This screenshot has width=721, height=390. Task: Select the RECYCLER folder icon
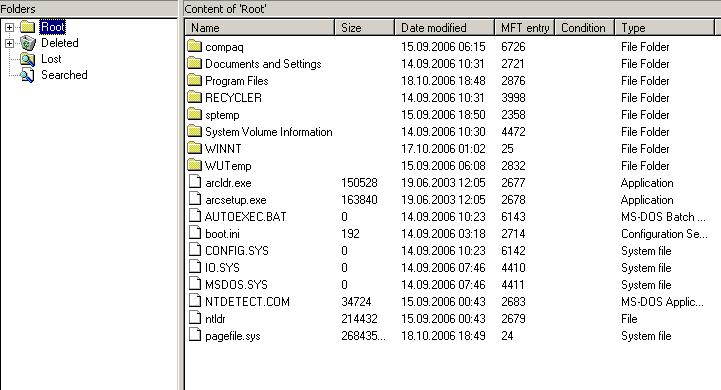[195, 97]
